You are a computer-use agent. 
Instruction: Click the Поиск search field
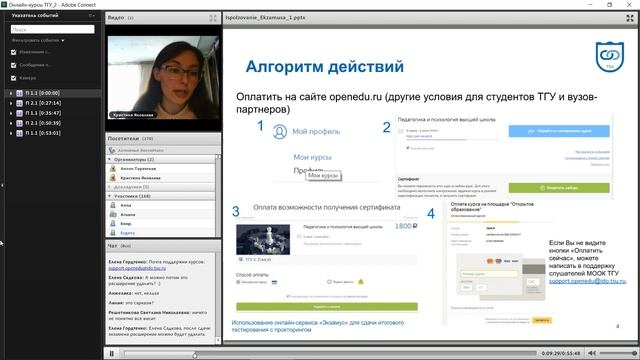pyautogui.click(x=52, y=29)
